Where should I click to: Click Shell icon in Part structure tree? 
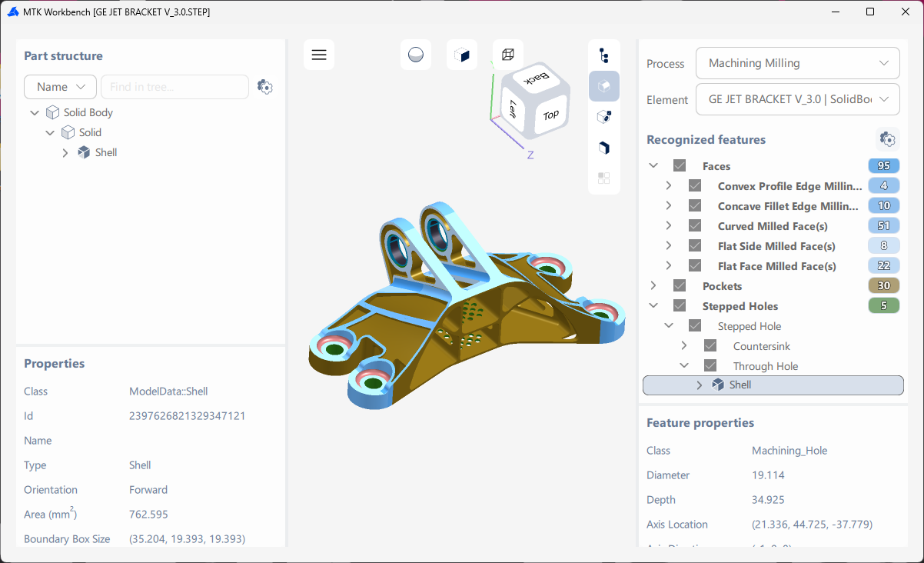pyautogui.click(x=84, y=152)
